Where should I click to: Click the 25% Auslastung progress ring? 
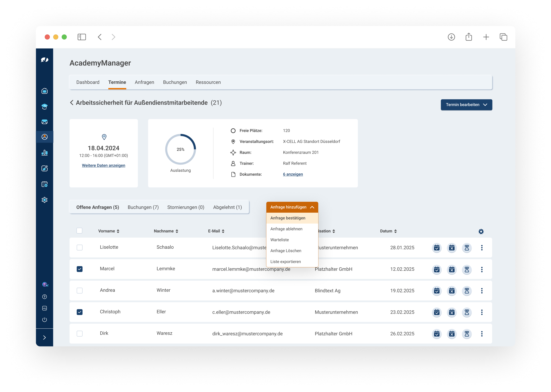pyautogui.click(x=180, y=149)
